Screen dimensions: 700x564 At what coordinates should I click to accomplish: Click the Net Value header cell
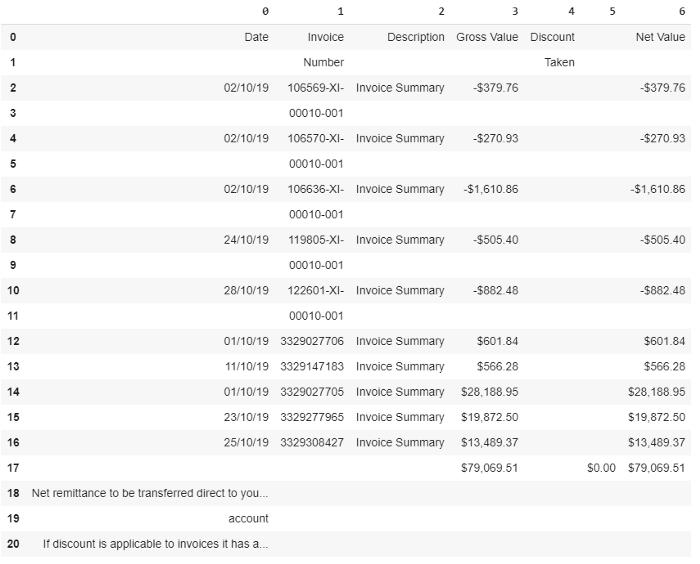pos(660,37)
